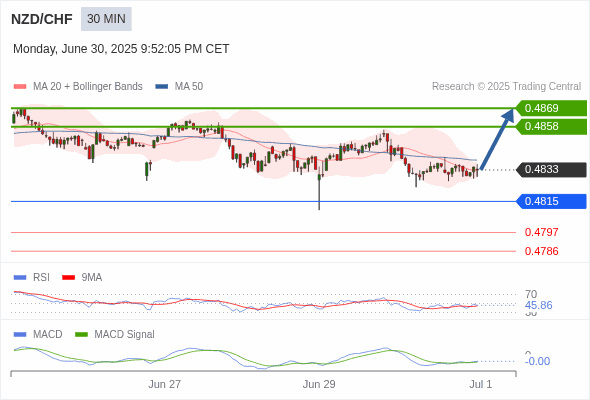590x400 pixels.
Task: Click the Research © 2025 Trading Central credit
Action: (x=506, y=87)
